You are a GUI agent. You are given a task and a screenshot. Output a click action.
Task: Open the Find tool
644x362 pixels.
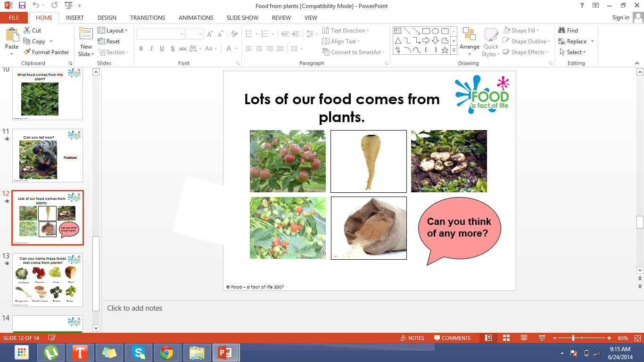[568, 31]
